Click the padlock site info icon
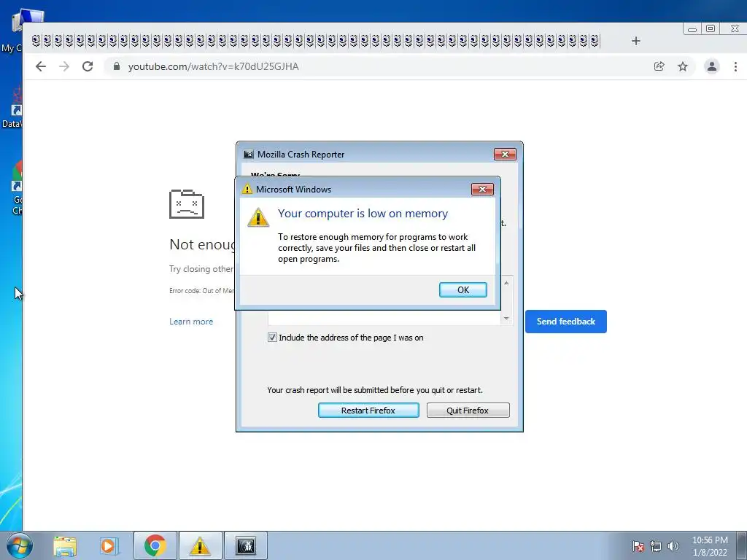 pyautogui.click(x=117, y=66)
